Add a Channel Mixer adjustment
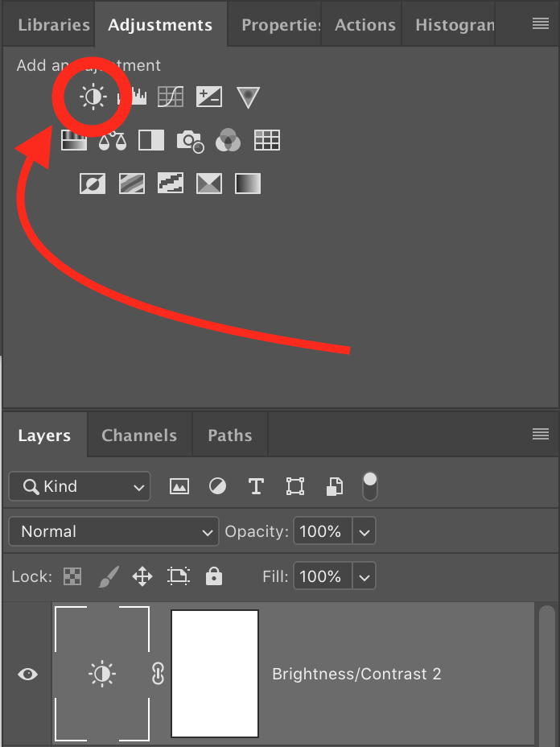Screen dimensions: 560x747 pos(228,141)
